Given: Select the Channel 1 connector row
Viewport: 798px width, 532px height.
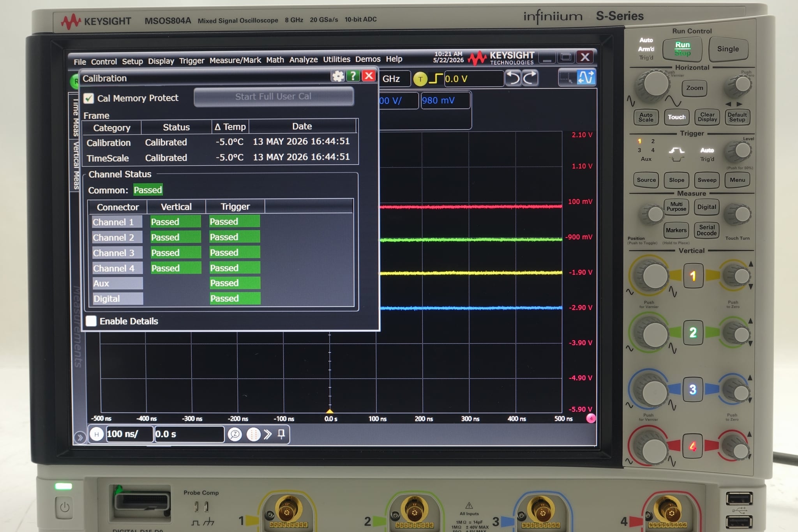Looking at the screenshot, I should coord(117,222).
